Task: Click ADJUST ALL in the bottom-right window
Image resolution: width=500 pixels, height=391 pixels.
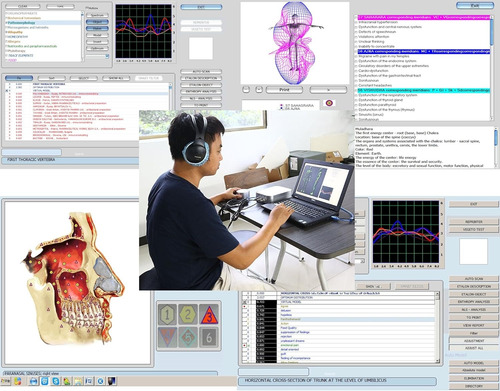Action: coord(474,348)
